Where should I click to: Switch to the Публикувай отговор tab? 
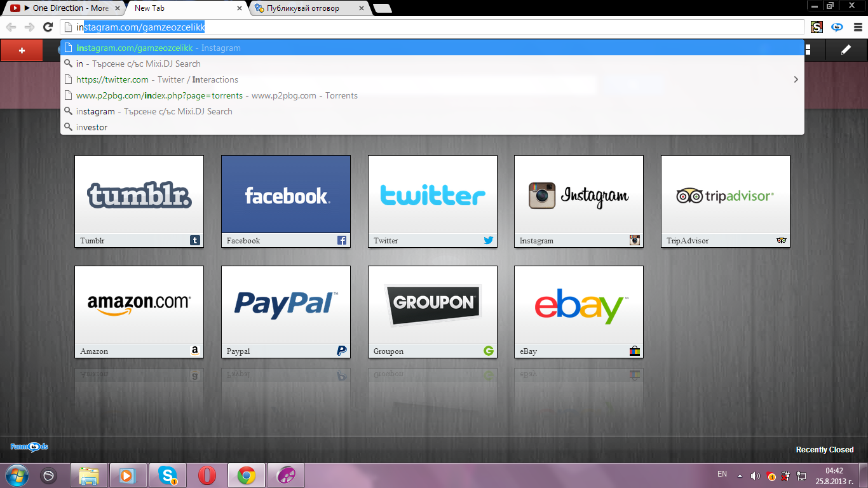pos(309,8)
